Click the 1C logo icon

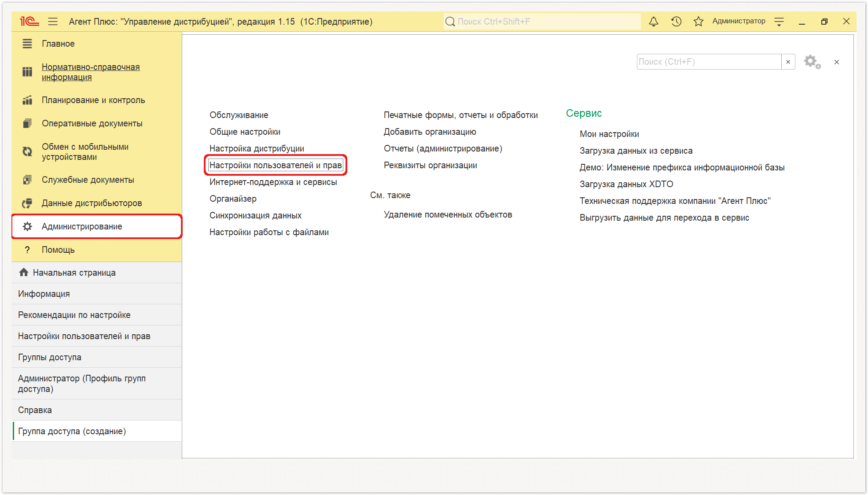(x=29, y=21)
